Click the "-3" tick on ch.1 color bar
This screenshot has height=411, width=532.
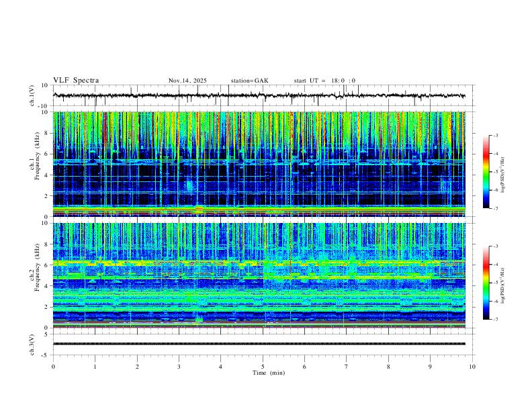pyautogui.click(x=495, y=135)
